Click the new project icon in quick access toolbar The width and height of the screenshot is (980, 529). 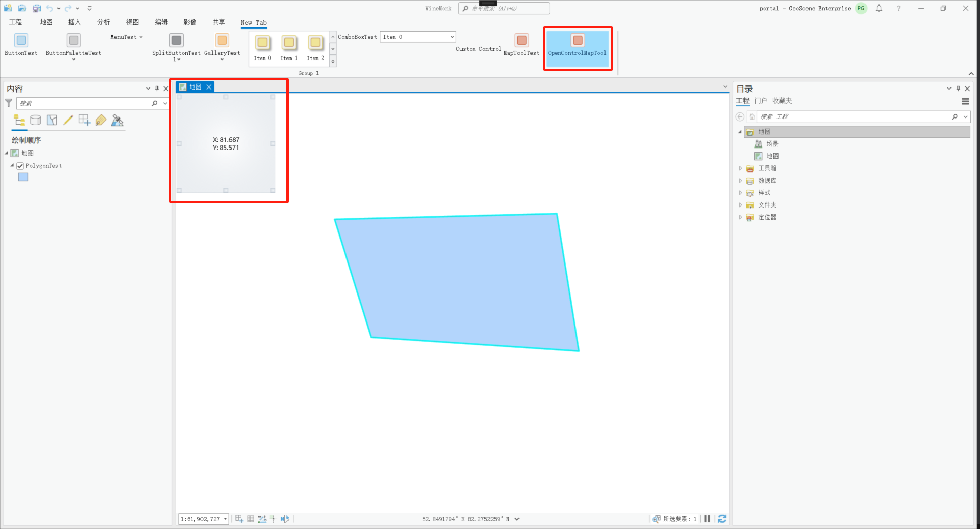pyautogui.click(x=8, y=8)
